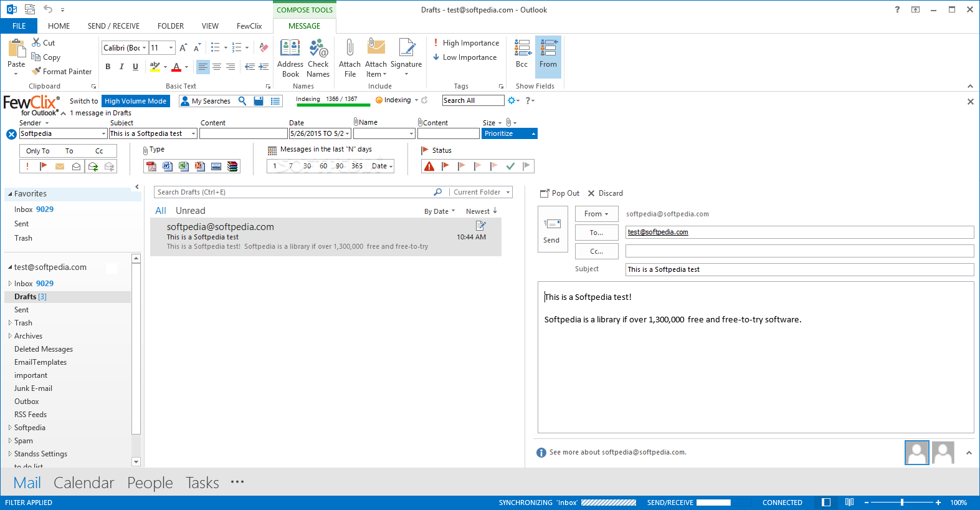Open the Current Folder search scope
Image resolution: width=980 pixels, height=510 pixels.
point(482,192)
